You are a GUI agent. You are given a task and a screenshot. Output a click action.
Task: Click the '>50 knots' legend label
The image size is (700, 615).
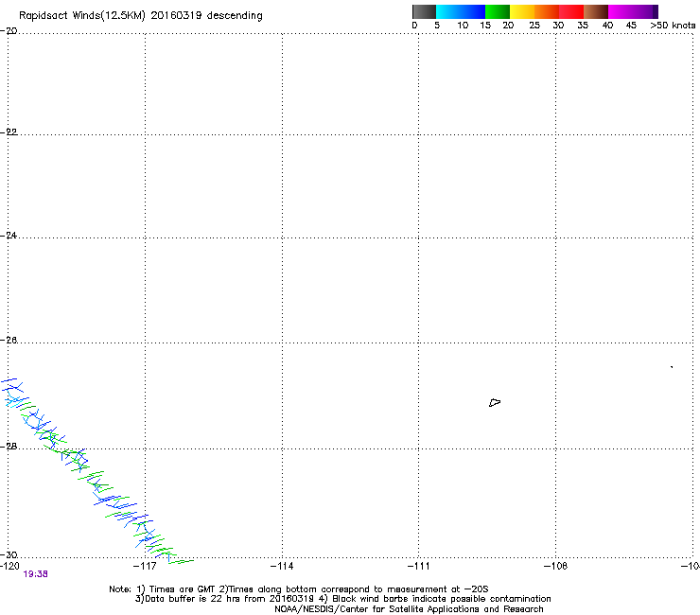[673, 26]
